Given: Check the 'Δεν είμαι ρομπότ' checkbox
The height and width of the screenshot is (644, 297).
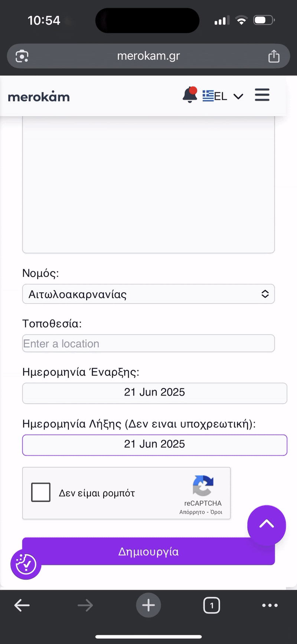Looking at the screenshot, I should tap(41, 492).
